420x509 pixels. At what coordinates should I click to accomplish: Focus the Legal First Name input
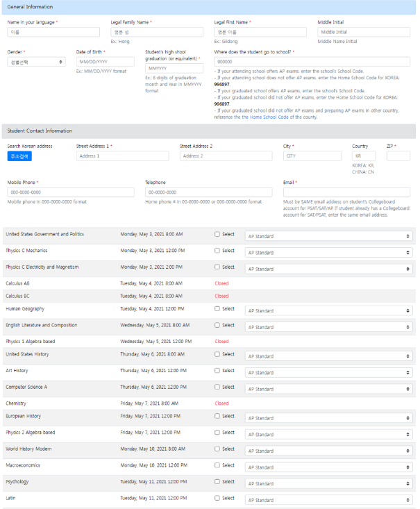tap(260, 32)
